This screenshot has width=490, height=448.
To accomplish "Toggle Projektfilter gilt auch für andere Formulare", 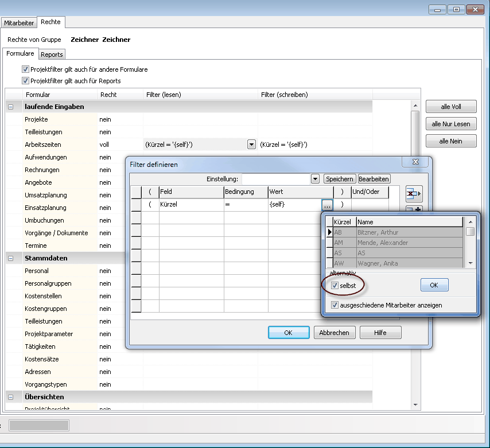I will pyautogui.click(x=25, y=69).
